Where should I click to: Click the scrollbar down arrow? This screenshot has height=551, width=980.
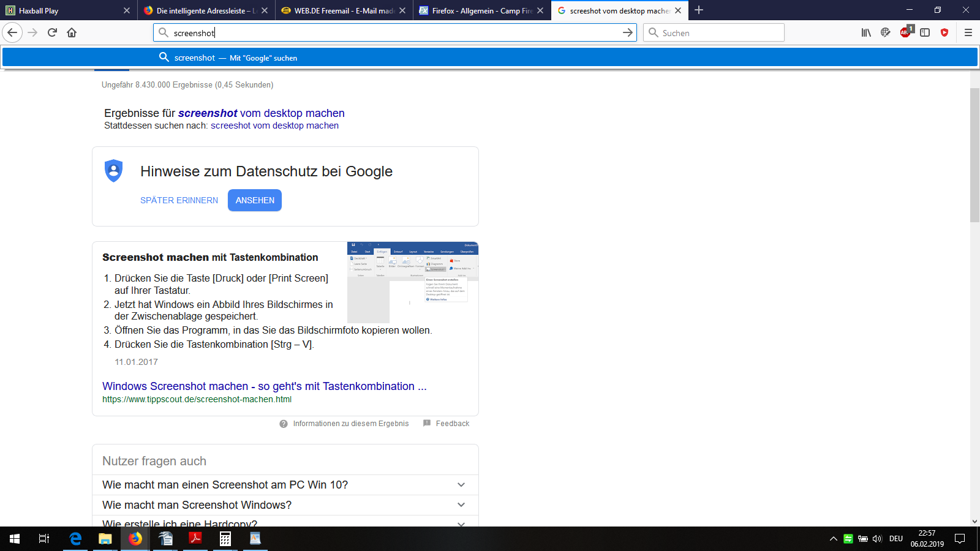[x=975, y=522]
